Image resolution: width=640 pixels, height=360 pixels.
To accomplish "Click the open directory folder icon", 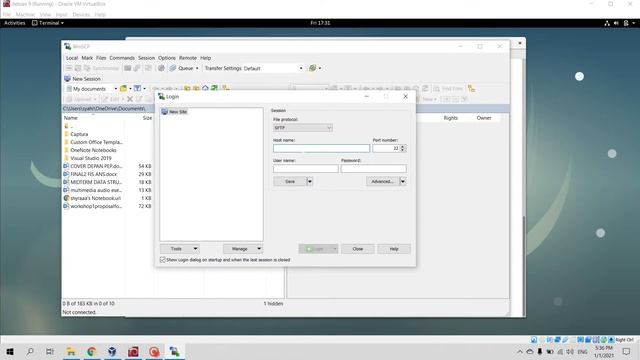I will (x=123, y=89).
